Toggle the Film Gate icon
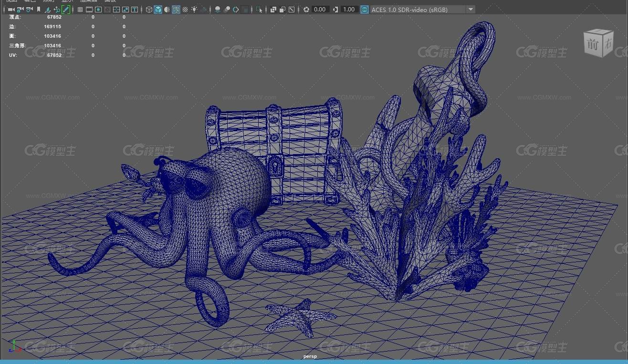The image size is (628, 364). click(x=89, y=10)
